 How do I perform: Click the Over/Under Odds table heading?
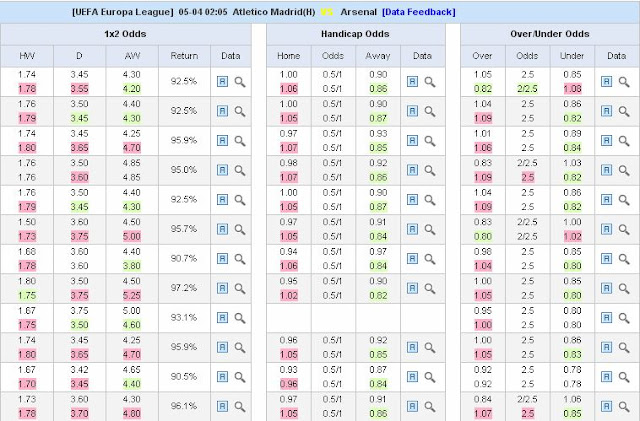tap(549, 34)
